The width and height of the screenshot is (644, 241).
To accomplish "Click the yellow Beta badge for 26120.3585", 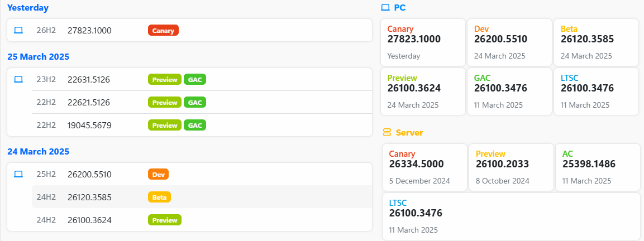I will (x=159, y=197).
